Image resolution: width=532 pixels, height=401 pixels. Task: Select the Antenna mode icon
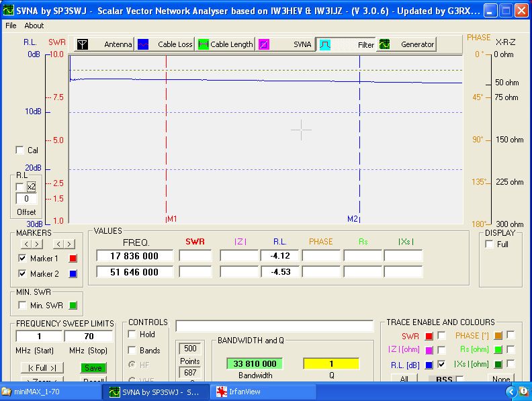(82, 44)
